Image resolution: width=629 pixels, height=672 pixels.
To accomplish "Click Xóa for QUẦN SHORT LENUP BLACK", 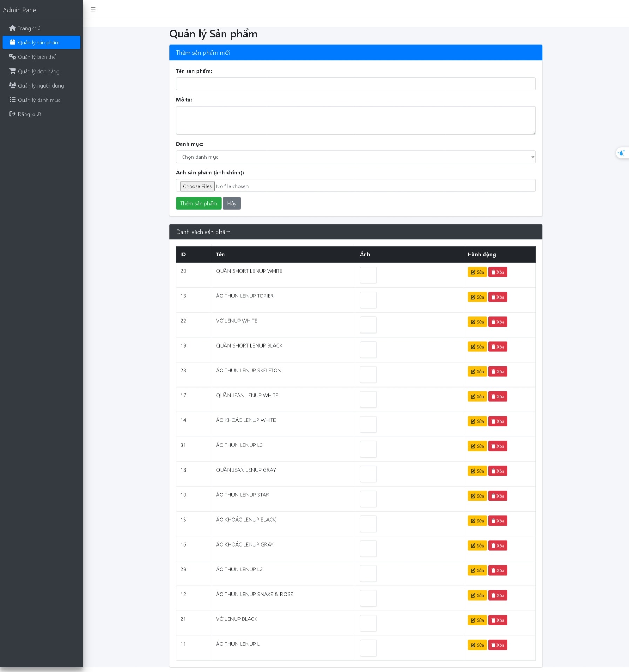I will pos(498,347).
